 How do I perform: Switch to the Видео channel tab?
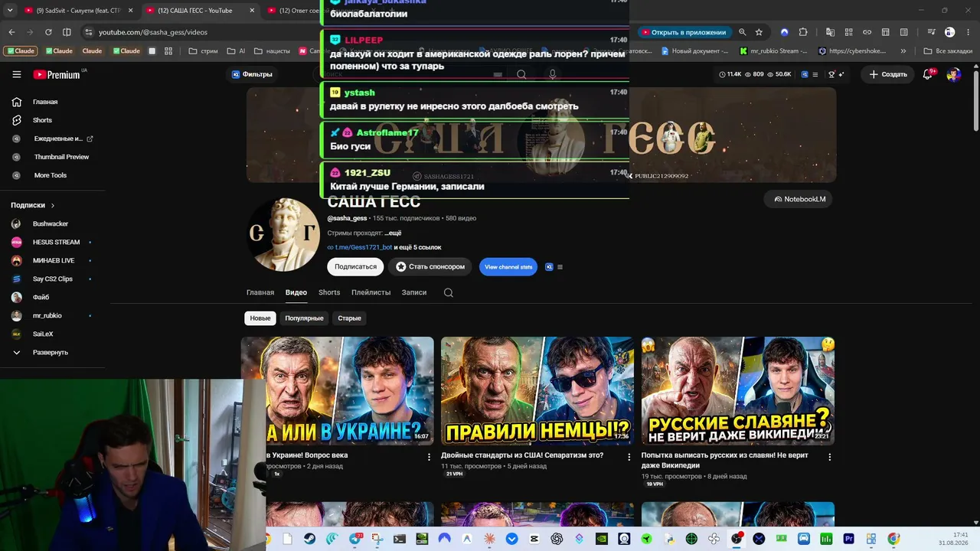[296, 292]
